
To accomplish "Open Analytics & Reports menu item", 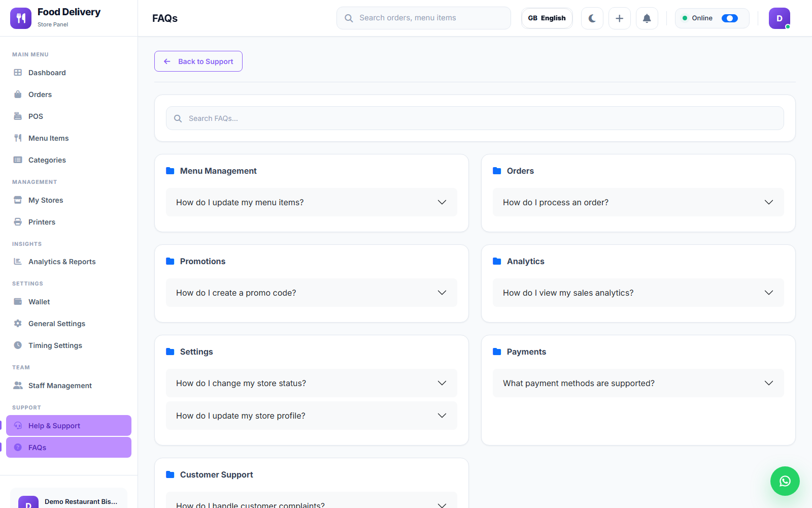I will [x=69, y=262].
